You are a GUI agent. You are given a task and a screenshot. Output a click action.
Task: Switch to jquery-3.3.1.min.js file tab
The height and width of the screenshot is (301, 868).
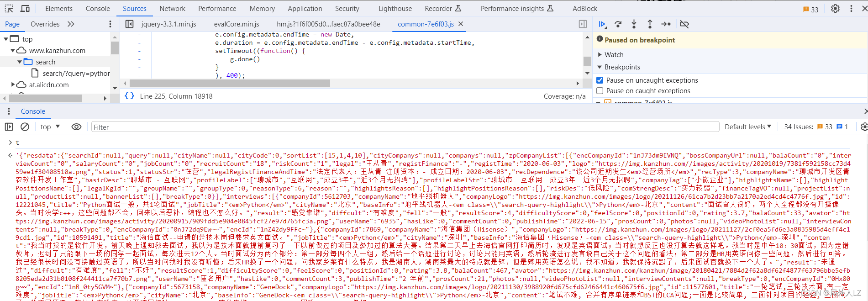click(x=168, y=24)
